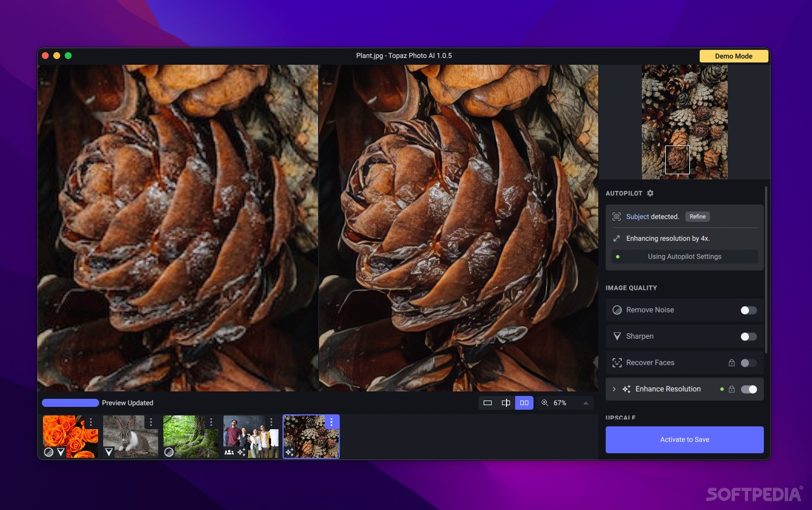Click the Refine button
The image size is (812, 510).
coord(697,217)
